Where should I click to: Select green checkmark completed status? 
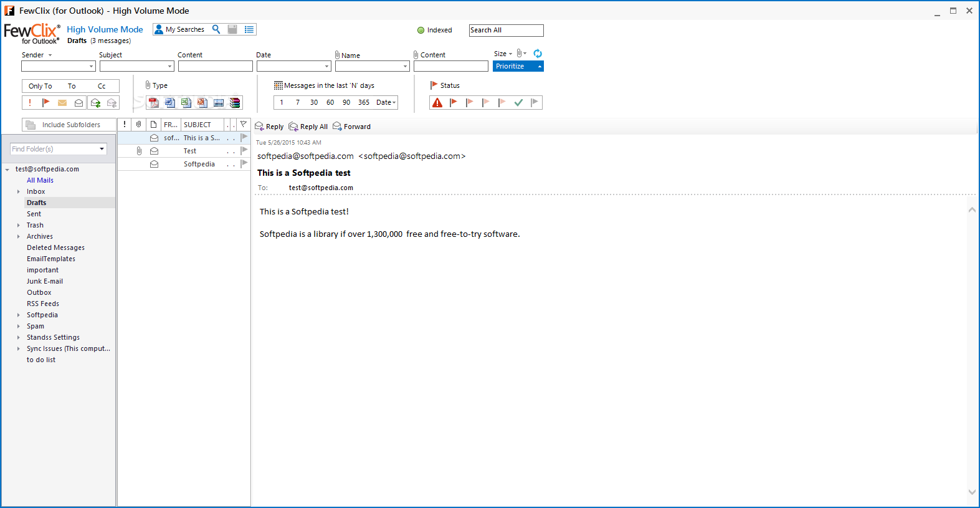[518, 103]
